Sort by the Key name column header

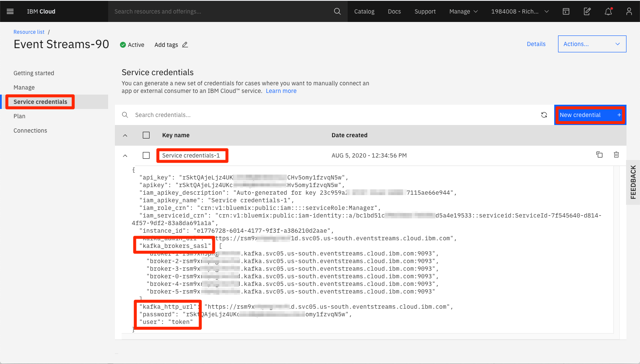pyautogui.click(x=176, y=135)
